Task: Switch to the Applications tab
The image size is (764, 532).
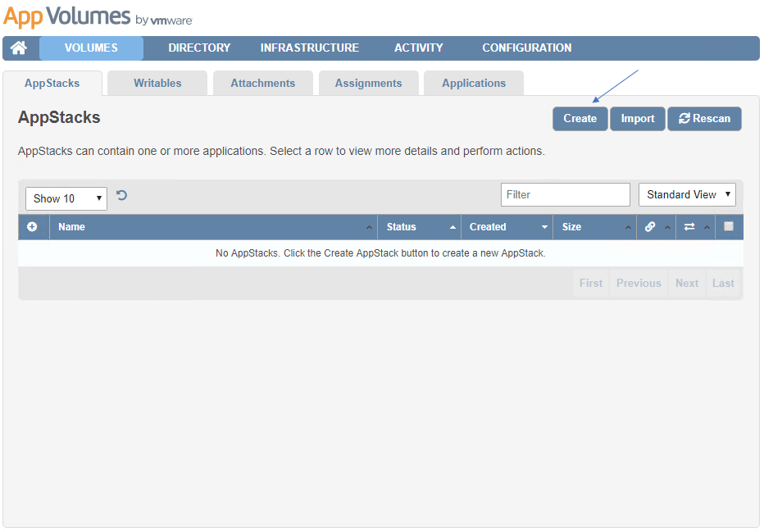Action: [x=474, y=84]
